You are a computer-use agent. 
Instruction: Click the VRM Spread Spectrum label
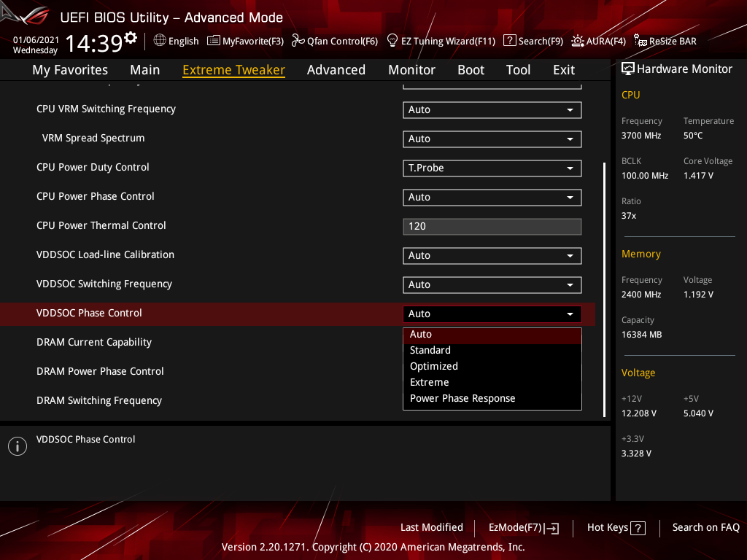tap(93, 138)
